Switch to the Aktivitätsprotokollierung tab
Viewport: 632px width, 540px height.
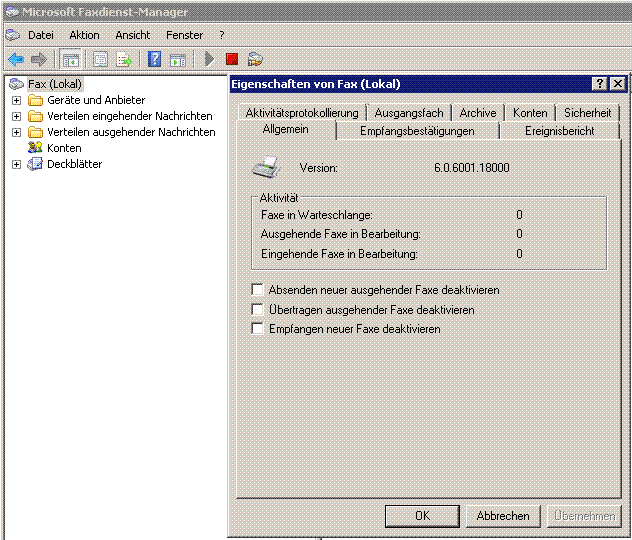[302, 113]
